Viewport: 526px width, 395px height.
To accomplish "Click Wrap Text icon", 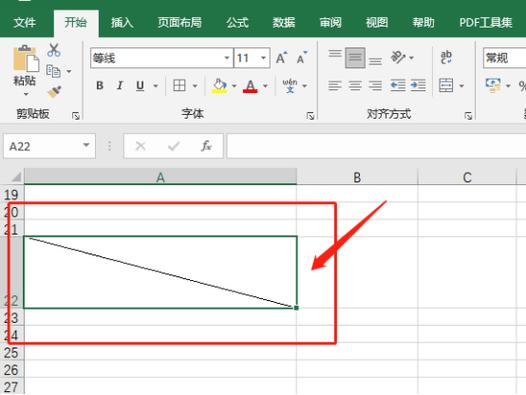I will click(x=446, y=57).
